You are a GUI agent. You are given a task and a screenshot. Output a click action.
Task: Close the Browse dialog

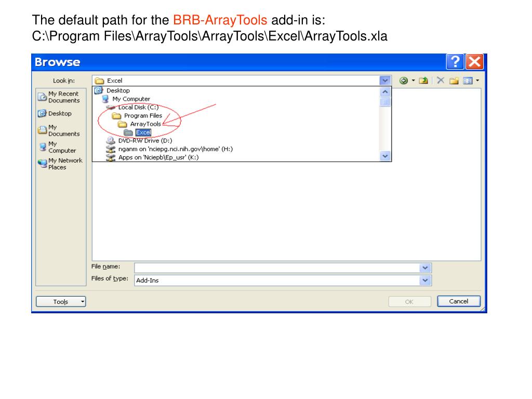[474, 62]
